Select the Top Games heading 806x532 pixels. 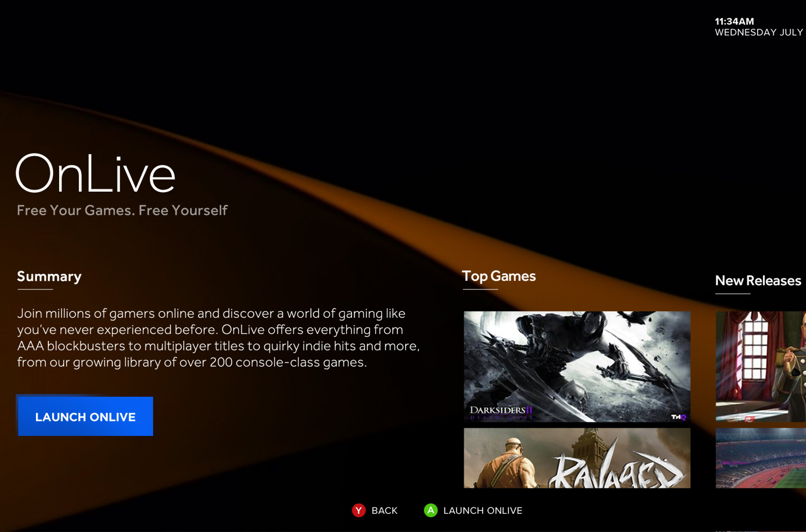pos(499,276)
